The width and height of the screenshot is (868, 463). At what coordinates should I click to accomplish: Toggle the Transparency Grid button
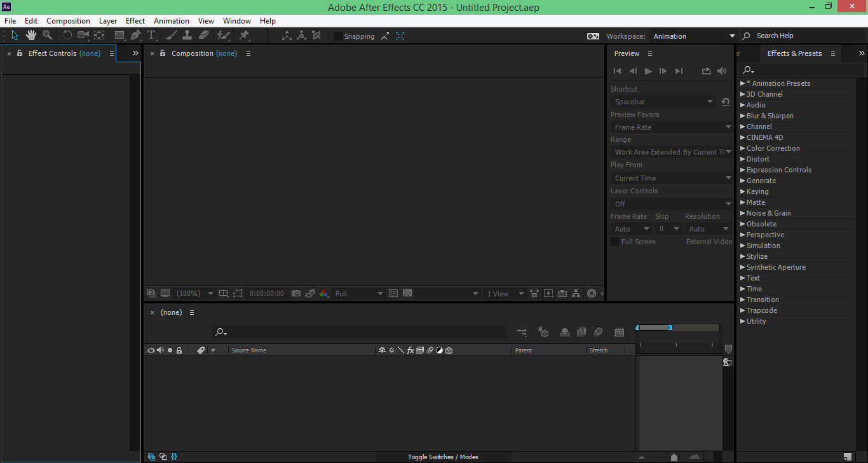pyautogui.click(x=407, y=293)
